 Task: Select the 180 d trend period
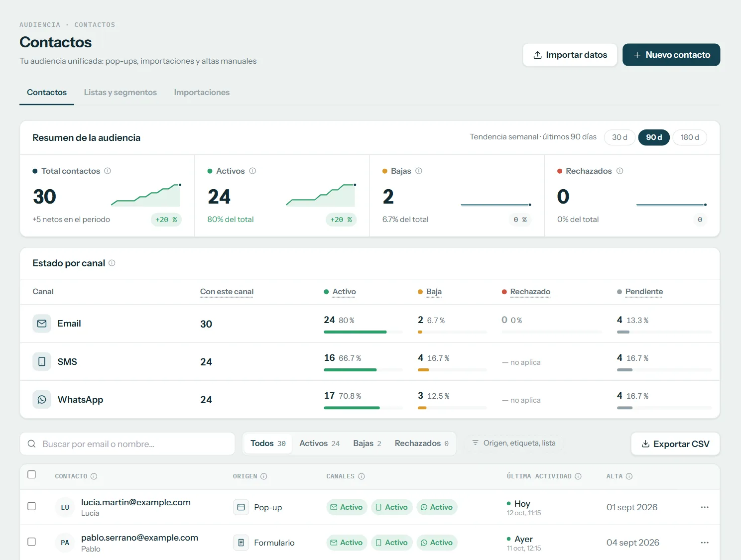[690, 137]
